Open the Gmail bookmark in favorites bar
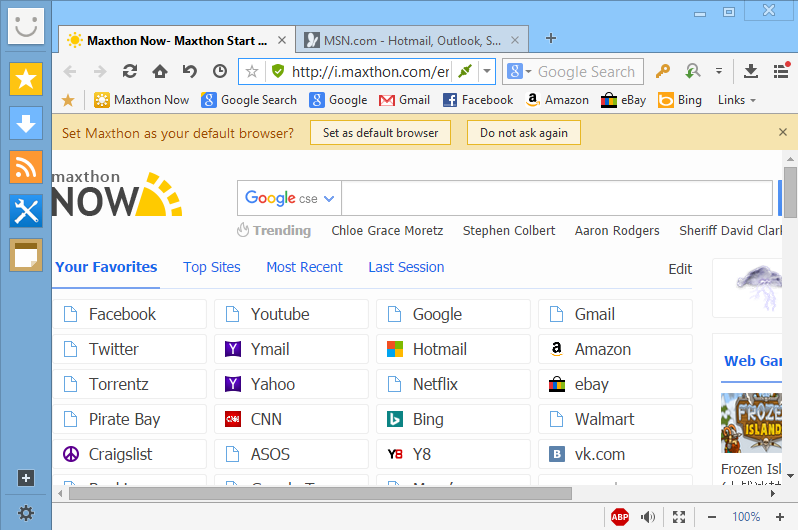 click(405, 100)
